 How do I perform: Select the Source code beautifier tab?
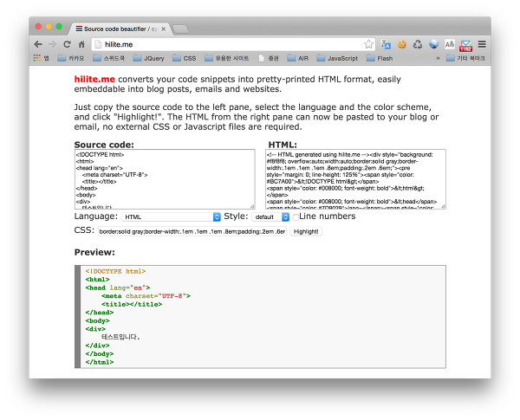coord(120,29)
